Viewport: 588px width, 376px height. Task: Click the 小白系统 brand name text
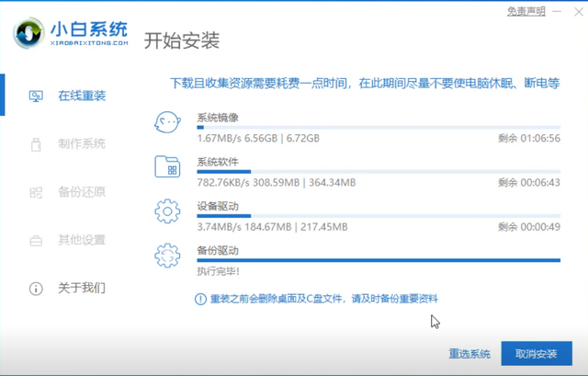point(89,29)
